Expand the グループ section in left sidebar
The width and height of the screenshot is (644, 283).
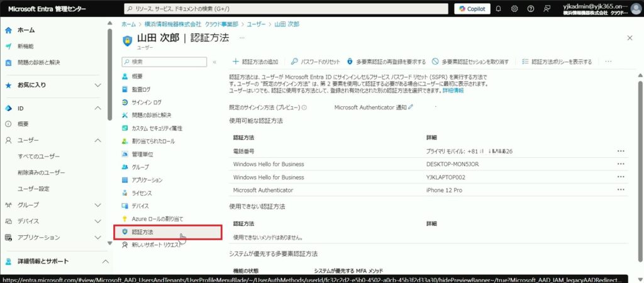coord(97,205)
